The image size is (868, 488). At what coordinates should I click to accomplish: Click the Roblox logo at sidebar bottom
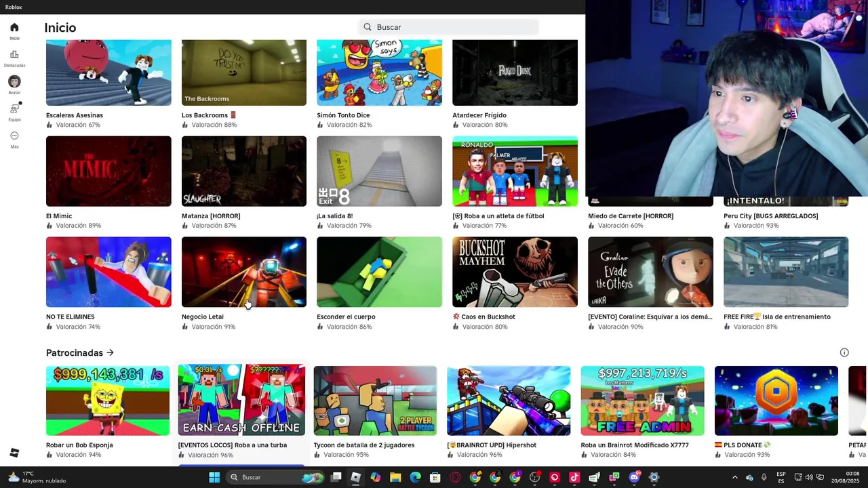(x=14, y=453)
